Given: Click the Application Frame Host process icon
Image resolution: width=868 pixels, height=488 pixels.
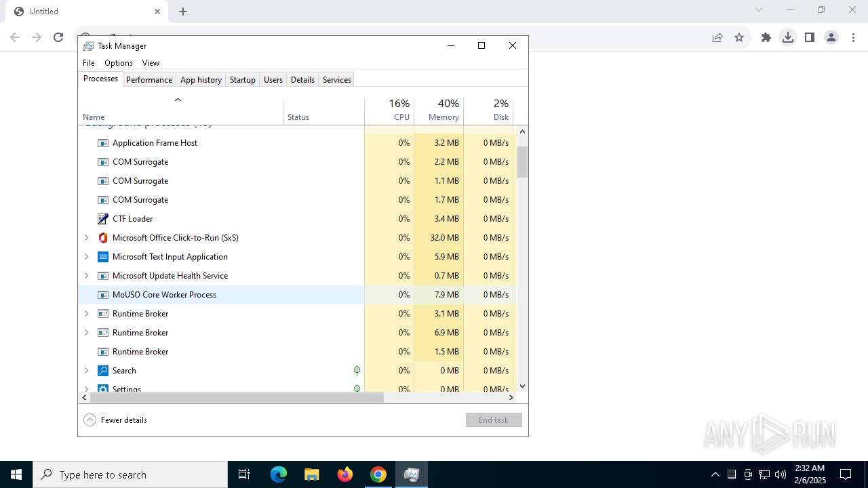Looking at the screenshot, I should point(103,143).
